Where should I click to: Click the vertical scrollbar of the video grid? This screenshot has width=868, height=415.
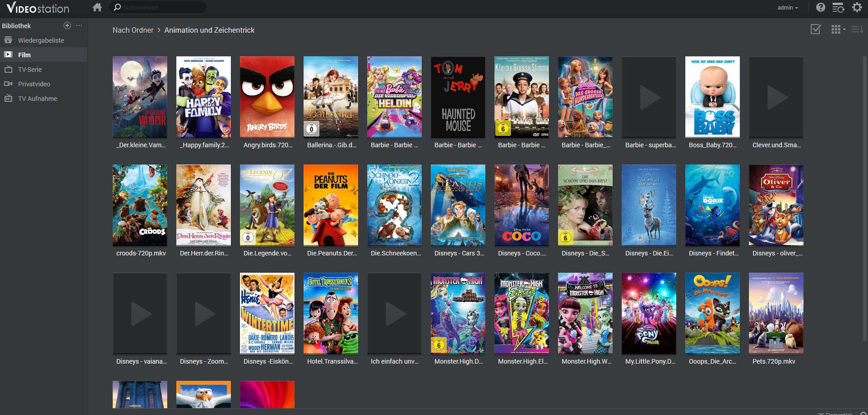coord(864,198)
